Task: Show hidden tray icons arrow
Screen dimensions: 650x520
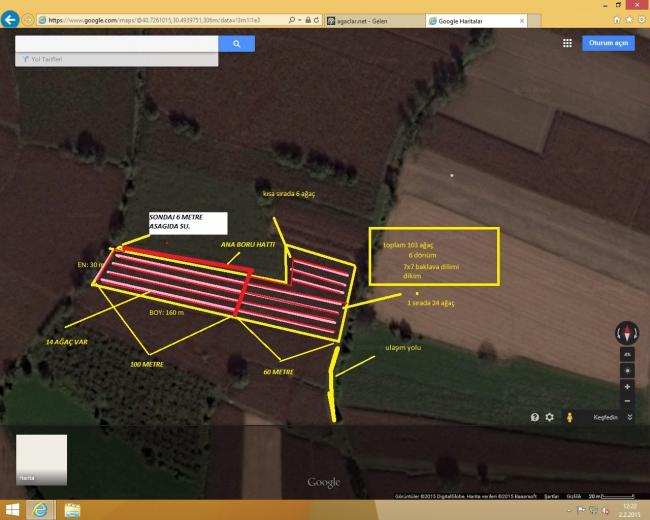Action: [x=569, y=510]
